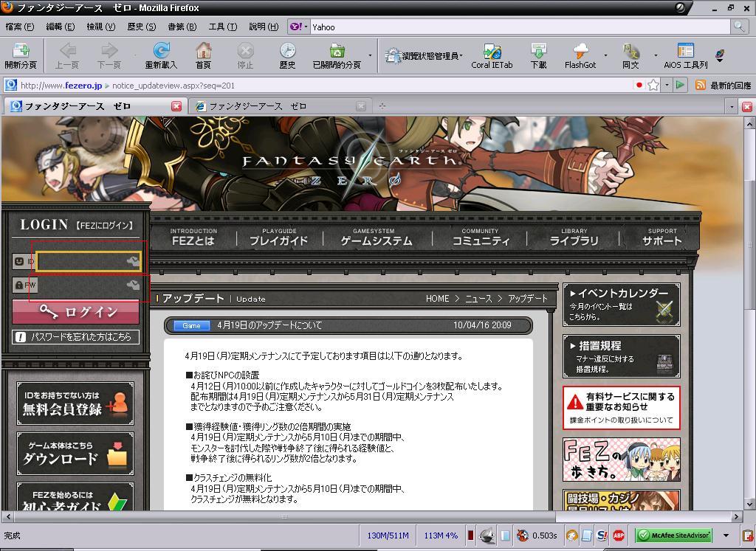The height and width of the screenshot is (551, 756).
Task: Expand the FlashGot dropdown arrow
Action: pyautogui.click(x=605, y=56)
